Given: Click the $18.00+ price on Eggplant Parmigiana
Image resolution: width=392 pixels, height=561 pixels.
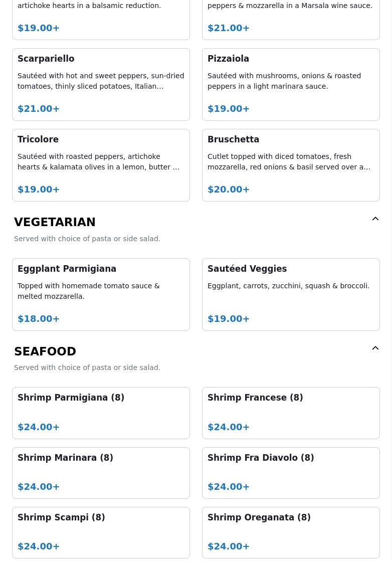Looking at the screenshot, I should (x=39, y=319).
